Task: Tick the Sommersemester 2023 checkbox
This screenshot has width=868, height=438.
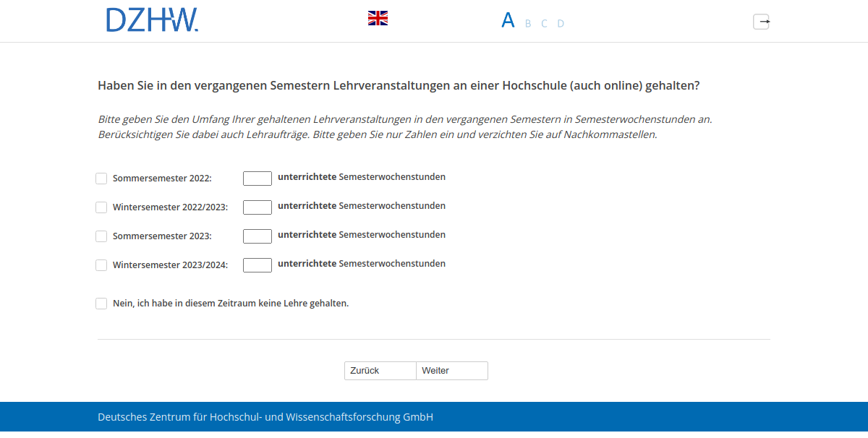Action: pyautogui.click(x=101, y=236)
